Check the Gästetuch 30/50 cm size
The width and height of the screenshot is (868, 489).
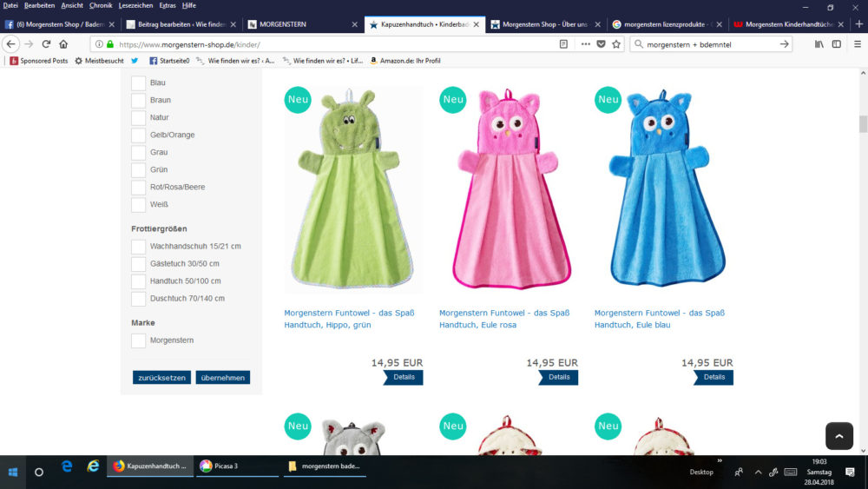pos(138,263)
